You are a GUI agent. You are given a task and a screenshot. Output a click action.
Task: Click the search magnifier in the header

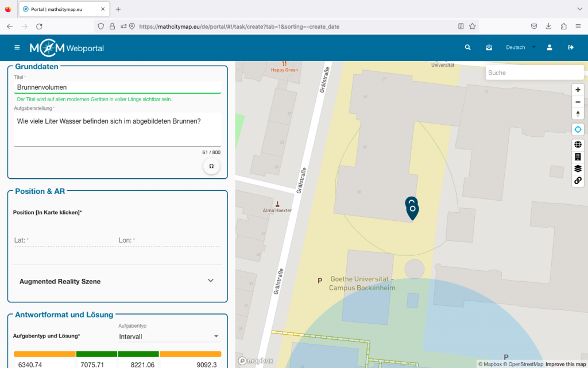pyautogui.click(x=467, y=48)
